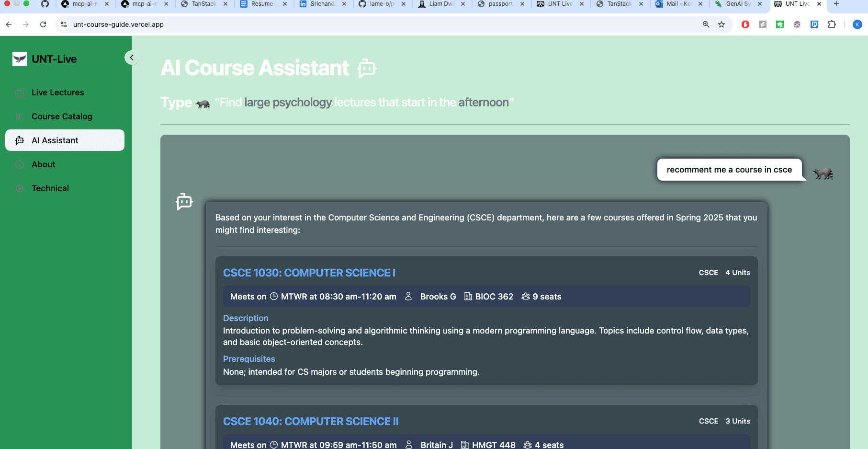The height and width of the screenshot is (449, 868).
Task: Click the AI Assistant bot icon in sidebar
Action: click(x=20, y=140)
